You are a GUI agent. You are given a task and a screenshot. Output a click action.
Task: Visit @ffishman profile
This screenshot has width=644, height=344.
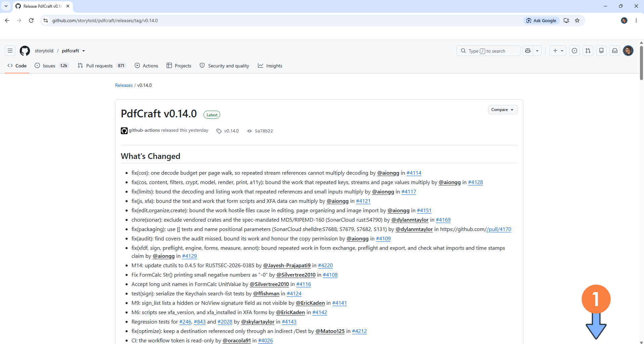266,294
